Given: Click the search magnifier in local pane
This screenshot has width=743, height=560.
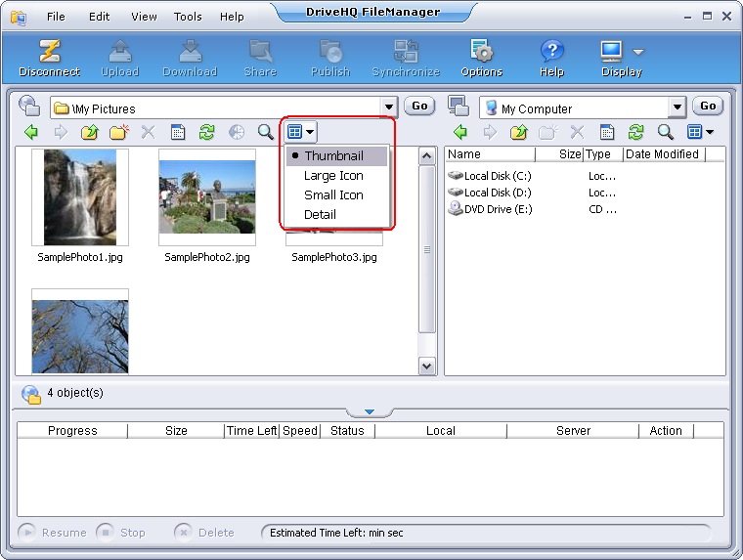Looking at the screenshot, I should pos(665,132).
